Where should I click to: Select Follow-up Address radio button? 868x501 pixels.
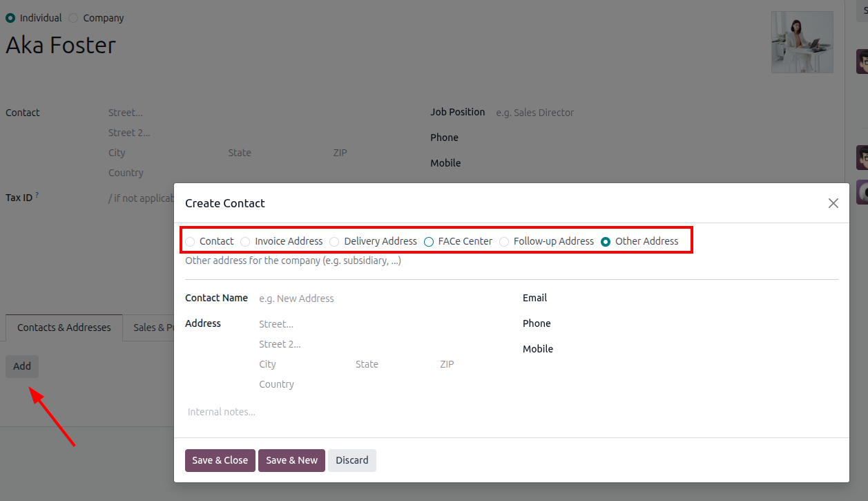(505, 242)
